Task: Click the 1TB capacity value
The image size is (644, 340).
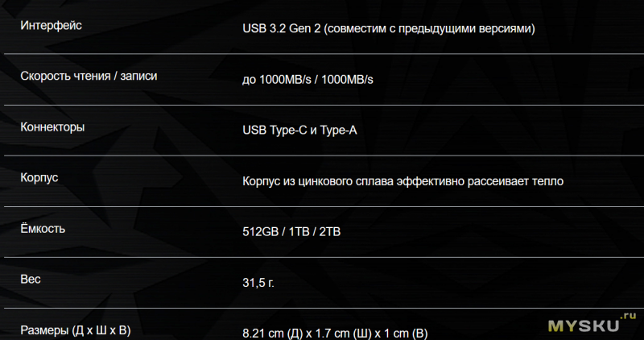Action: coord(296,232)
